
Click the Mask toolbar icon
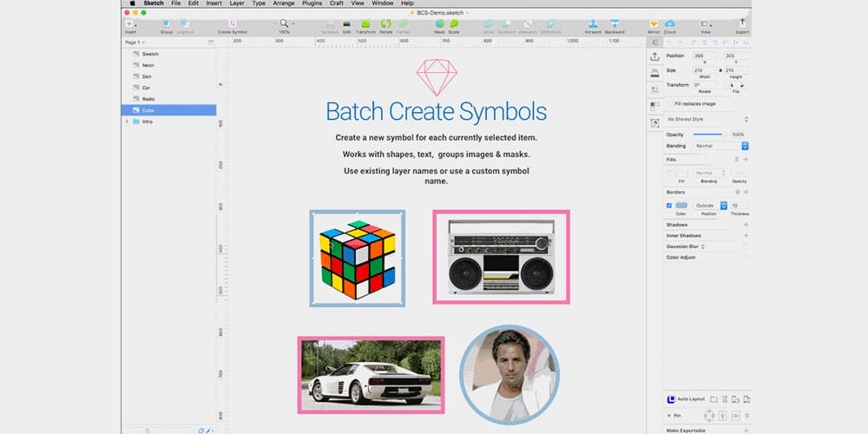point(439,23)
